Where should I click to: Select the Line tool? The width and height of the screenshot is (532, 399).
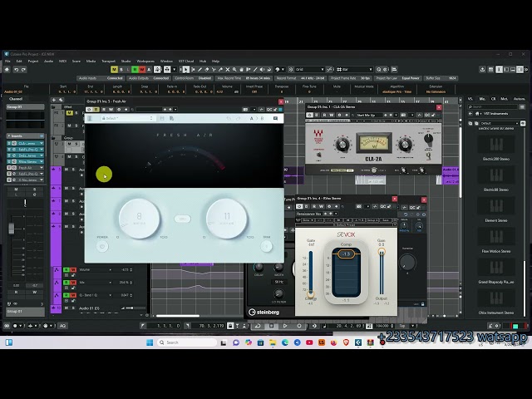255,70
